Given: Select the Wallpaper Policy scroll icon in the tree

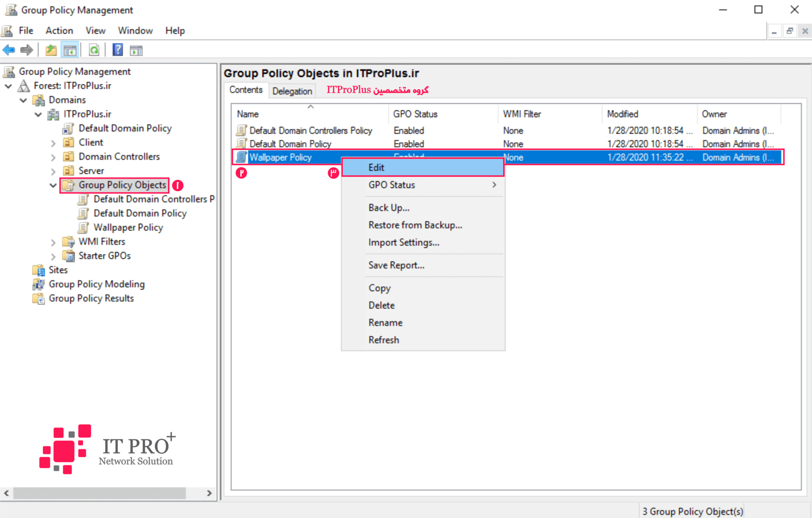Looking at the screenshot, I should pyautogui.click(x=84, y=227).
